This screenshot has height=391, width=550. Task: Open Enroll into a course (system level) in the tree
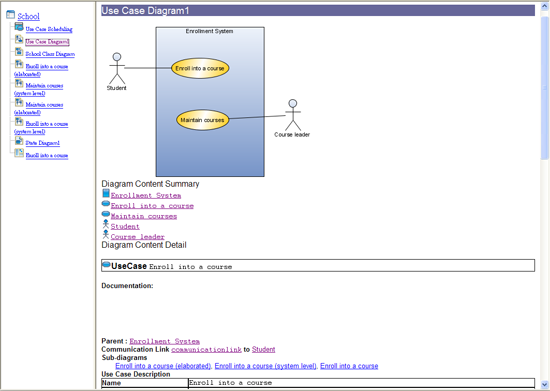click(41, 128)
